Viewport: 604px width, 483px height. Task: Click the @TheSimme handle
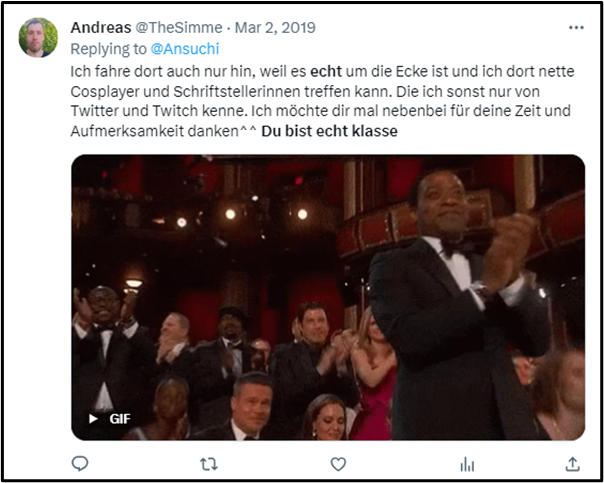coord(179,28)
